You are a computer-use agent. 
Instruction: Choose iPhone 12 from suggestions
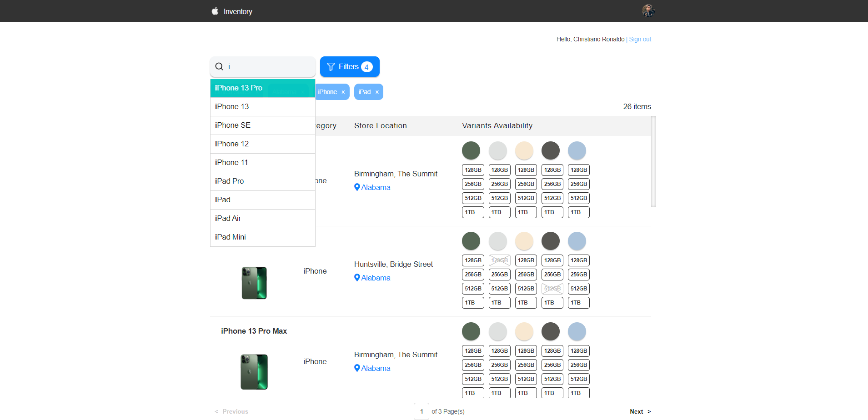pos(263,144)
